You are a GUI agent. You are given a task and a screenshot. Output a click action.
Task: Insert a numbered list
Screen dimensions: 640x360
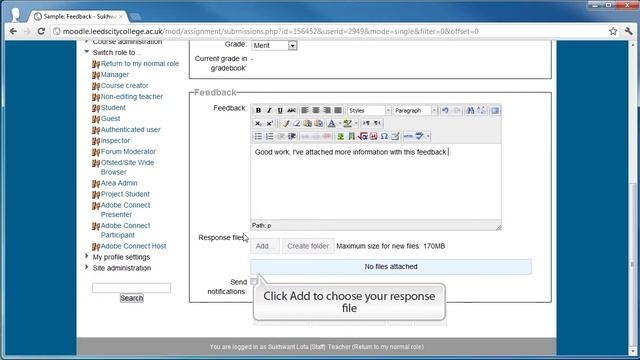[x=269, y=136]
